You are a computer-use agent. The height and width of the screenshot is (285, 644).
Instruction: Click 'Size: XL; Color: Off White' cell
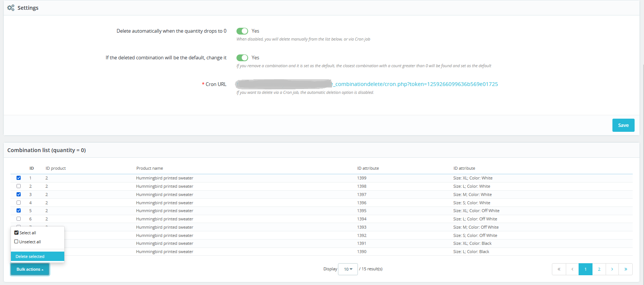click(476, 211)
